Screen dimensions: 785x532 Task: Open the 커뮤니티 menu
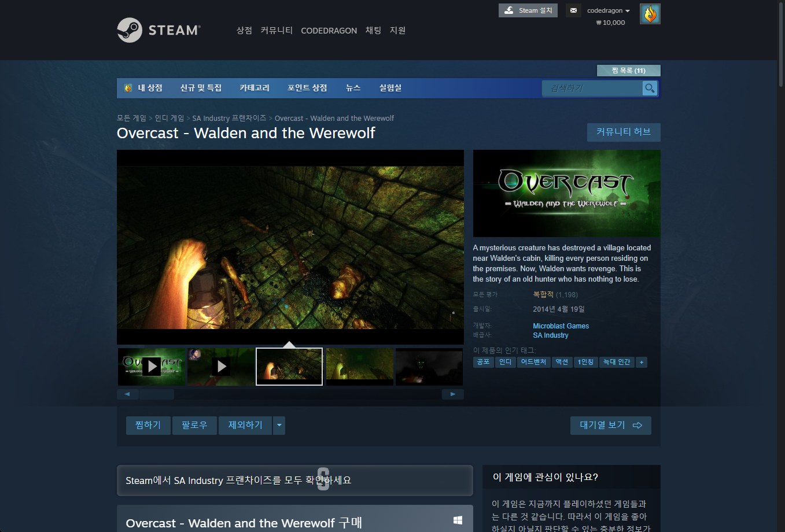point(277,30)
